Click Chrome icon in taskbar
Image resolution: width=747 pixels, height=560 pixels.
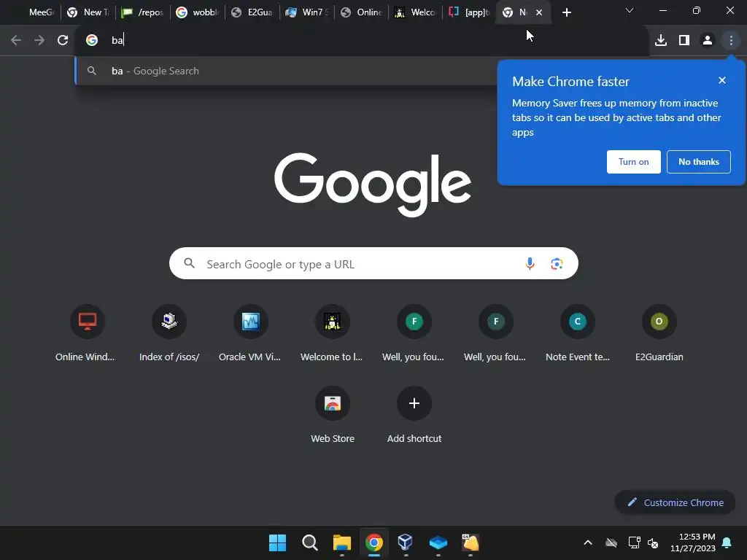point(374,542)
